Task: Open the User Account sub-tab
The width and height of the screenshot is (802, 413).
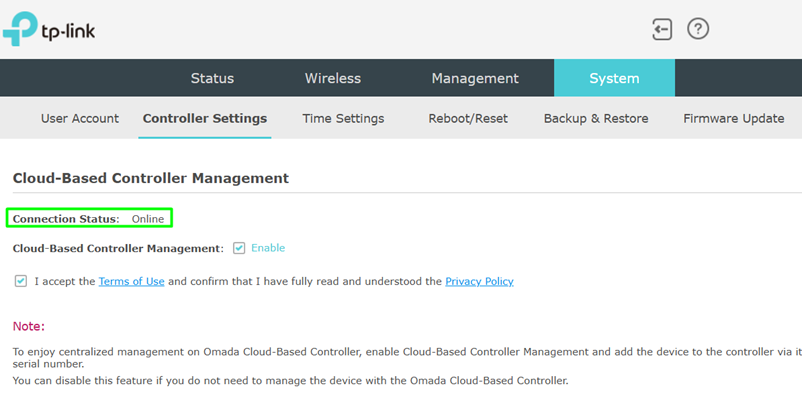Action: point(80,118)
